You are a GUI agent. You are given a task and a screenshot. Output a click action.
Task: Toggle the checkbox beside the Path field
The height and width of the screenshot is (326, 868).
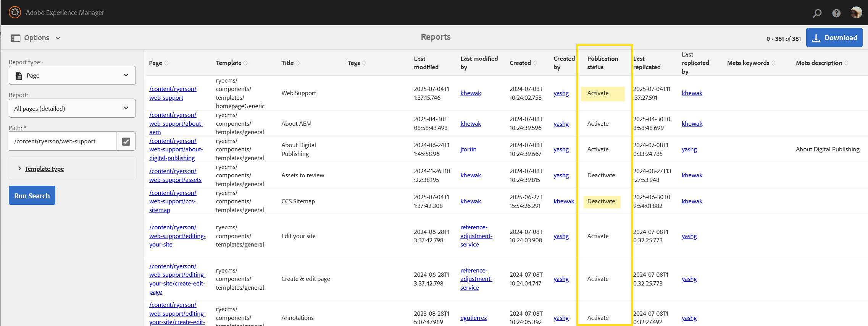[126, 141]
